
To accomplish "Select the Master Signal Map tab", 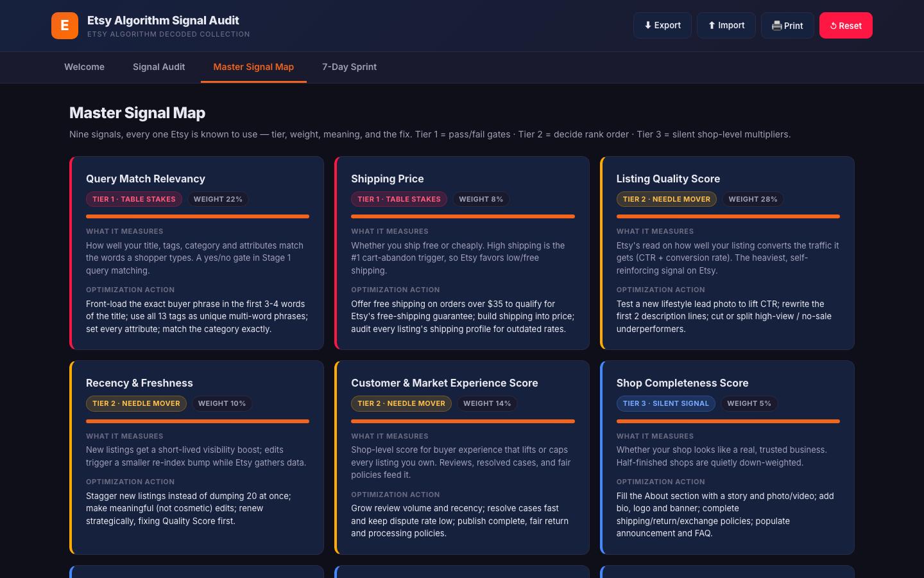I will (x=253, y=67).
